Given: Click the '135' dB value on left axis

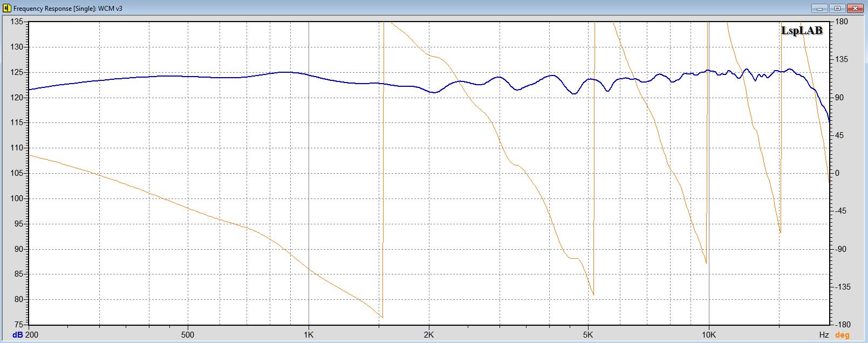Looking at the screenshot, I should tap(17, 22).
